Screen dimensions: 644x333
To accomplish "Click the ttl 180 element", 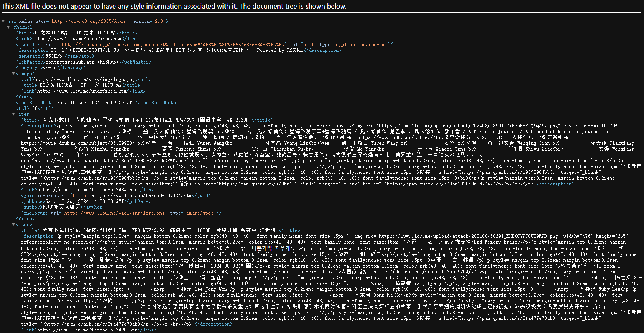I will tap(35, 108).
